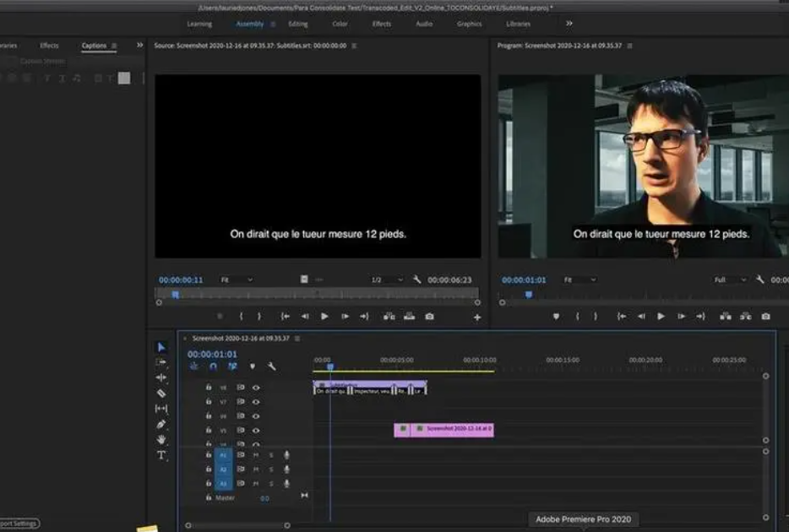Open Source monitor Fit zoom dropdown

tap(237, 280)
